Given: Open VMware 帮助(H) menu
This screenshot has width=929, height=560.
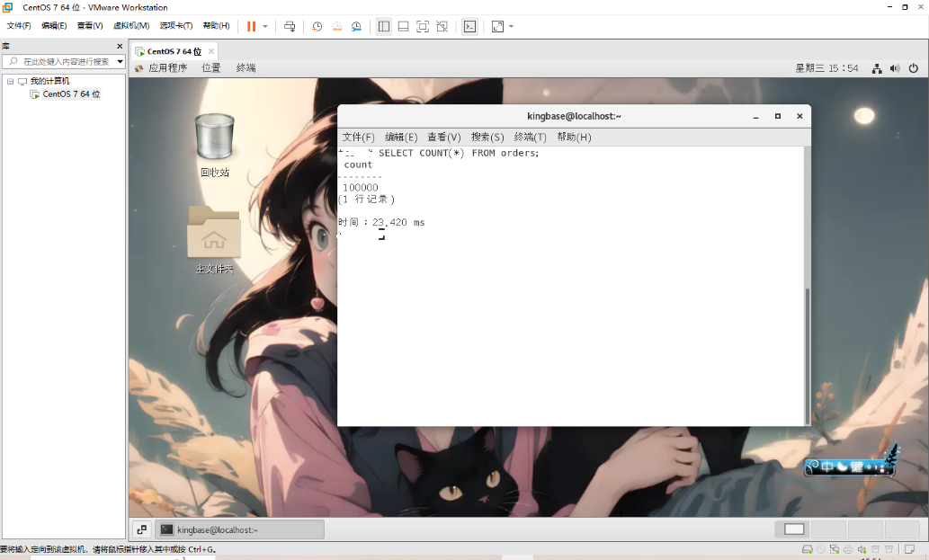Looking at the screenshot, I should tap(216, 26).
